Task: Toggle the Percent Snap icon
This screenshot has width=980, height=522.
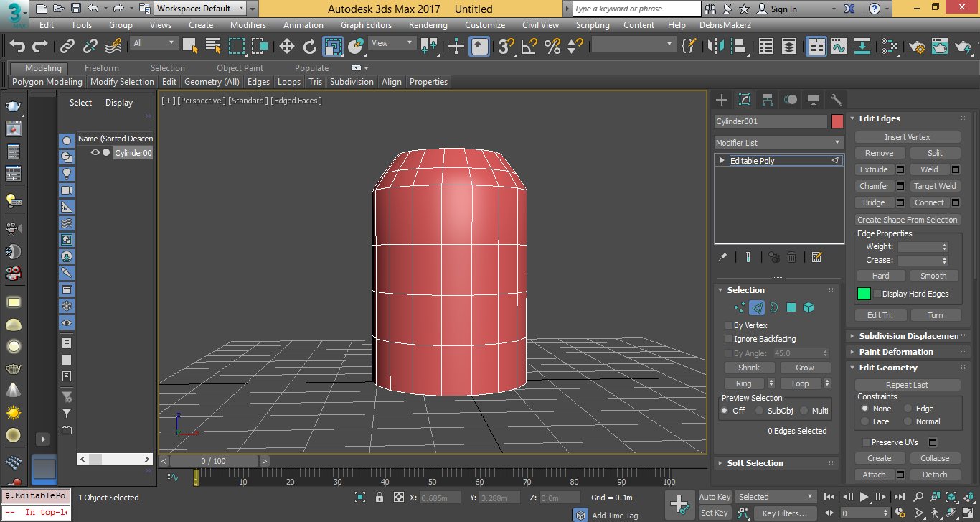Action: click(x=552, y=46)
